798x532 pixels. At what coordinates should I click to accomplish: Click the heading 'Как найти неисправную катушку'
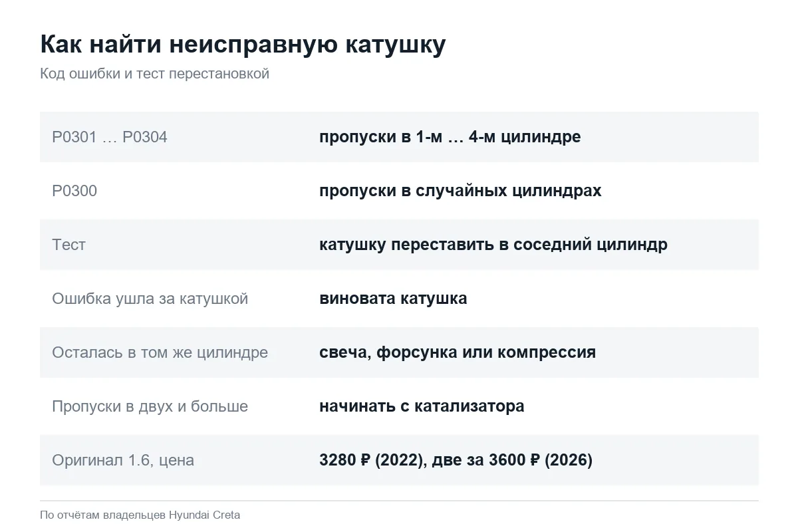[x=243, y=45]
